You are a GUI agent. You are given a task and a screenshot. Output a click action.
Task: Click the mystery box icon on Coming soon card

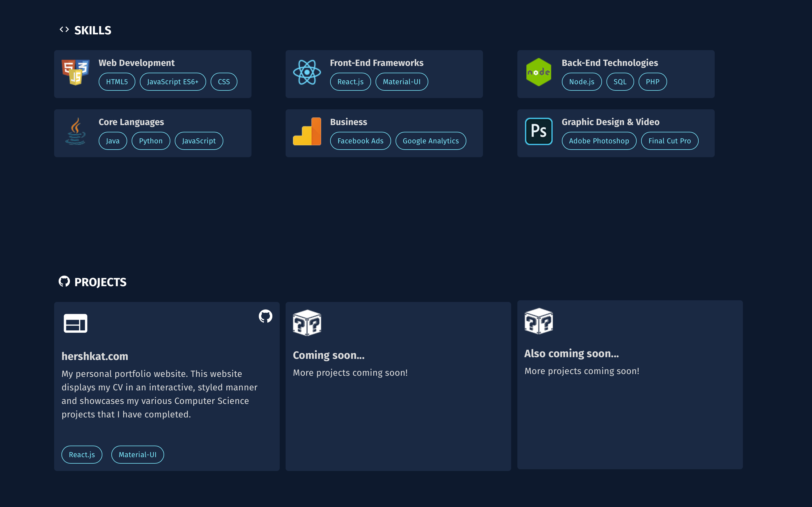(307, 323)
